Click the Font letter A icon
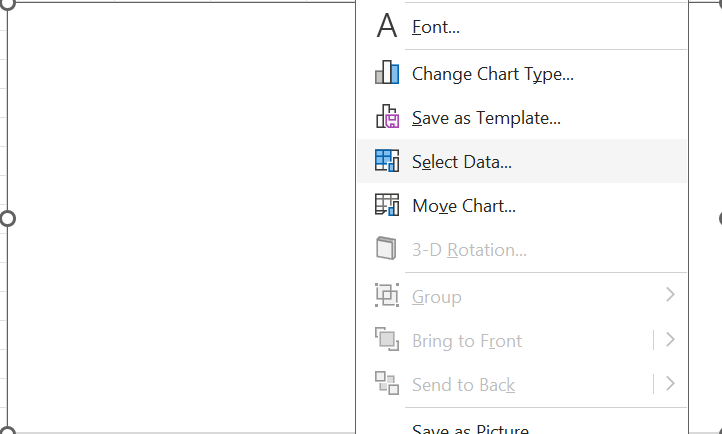The height and width of the screenshot is (434, 722). coord(386,27)
